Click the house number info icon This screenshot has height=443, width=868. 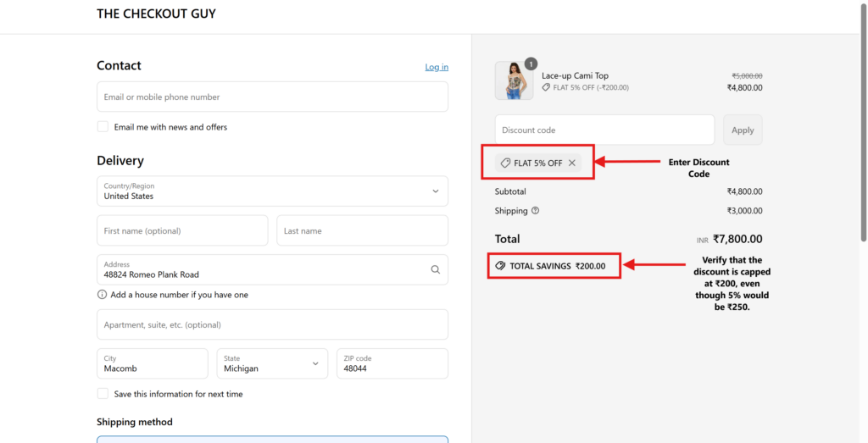(103, 295)
